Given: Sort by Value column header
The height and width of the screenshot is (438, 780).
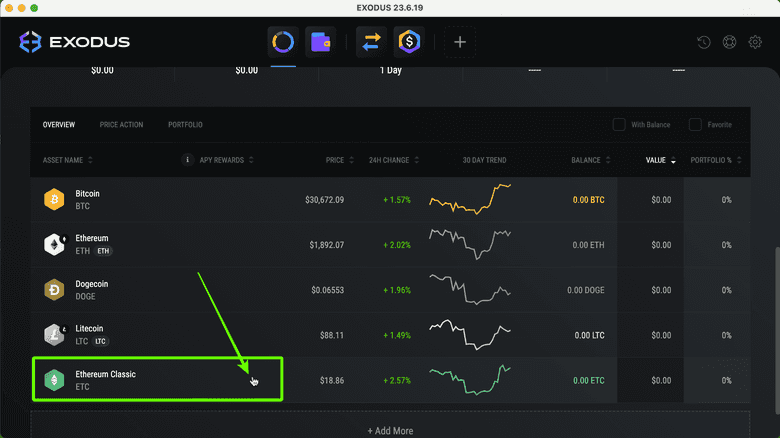Looking at the screenshot, I should [x=660, y=160].
